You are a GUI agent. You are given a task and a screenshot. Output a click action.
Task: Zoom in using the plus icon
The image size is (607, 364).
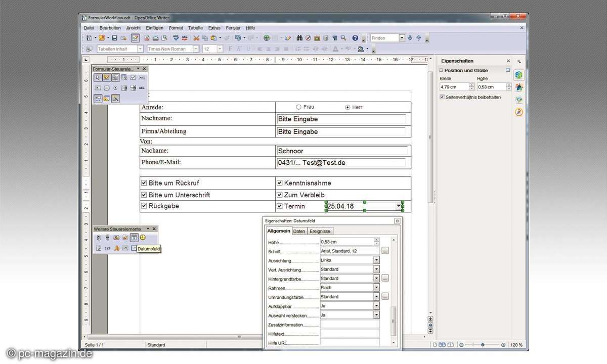[503, 345]
